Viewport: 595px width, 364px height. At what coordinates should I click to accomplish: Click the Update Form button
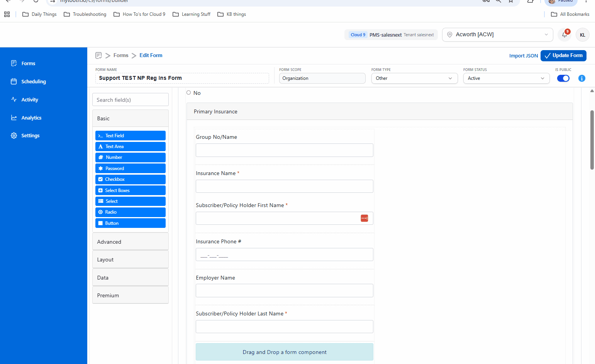(x=563, y=56)
